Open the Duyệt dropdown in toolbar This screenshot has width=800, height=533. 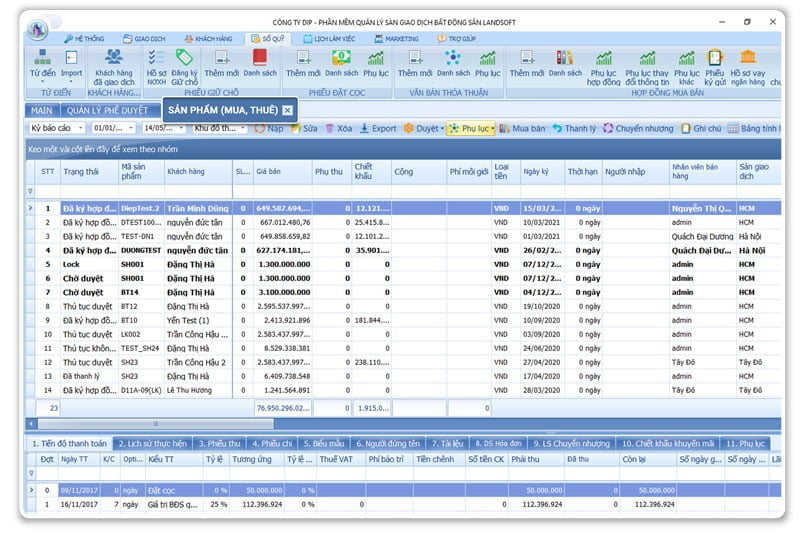pos(423,129)
